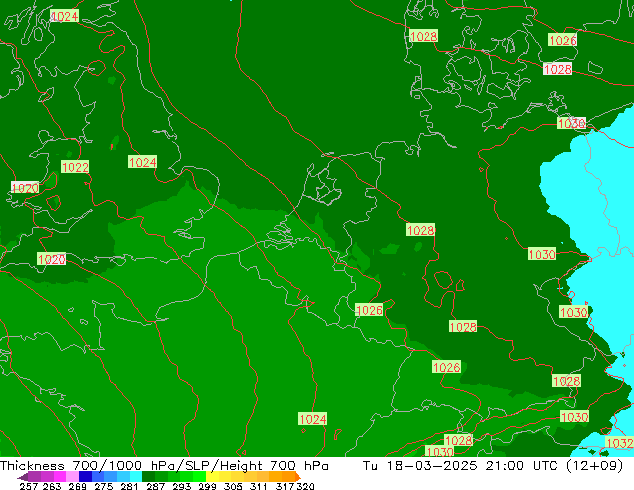Image resolution: width=634 pixels, height=490 pixels.
Task: Click the 1020 label over southwest England
Action: (x=51, y=259)
